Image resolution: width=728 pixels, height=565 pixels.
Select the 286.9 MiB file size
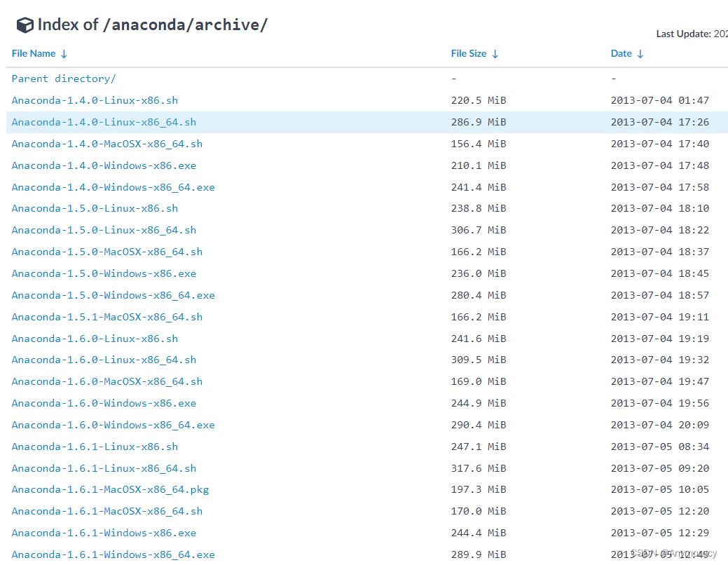click(x=479, y=122)
